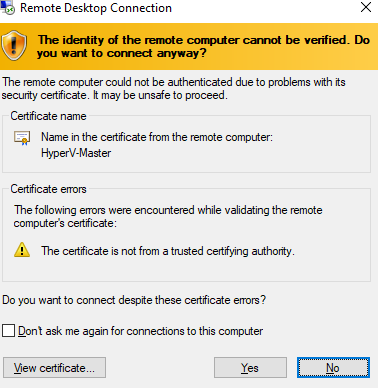Image resolution: width=378 pixels, height=388 pixels.
Task: Open the View certificate dialog
Action: click(54, 368)
